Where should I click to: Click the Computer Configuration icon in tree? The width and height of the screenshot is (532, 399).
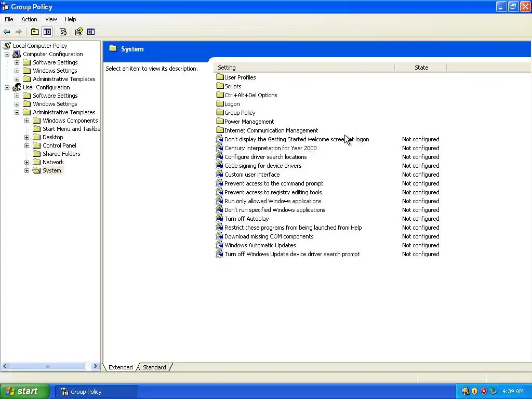click(x=17, y=54)
